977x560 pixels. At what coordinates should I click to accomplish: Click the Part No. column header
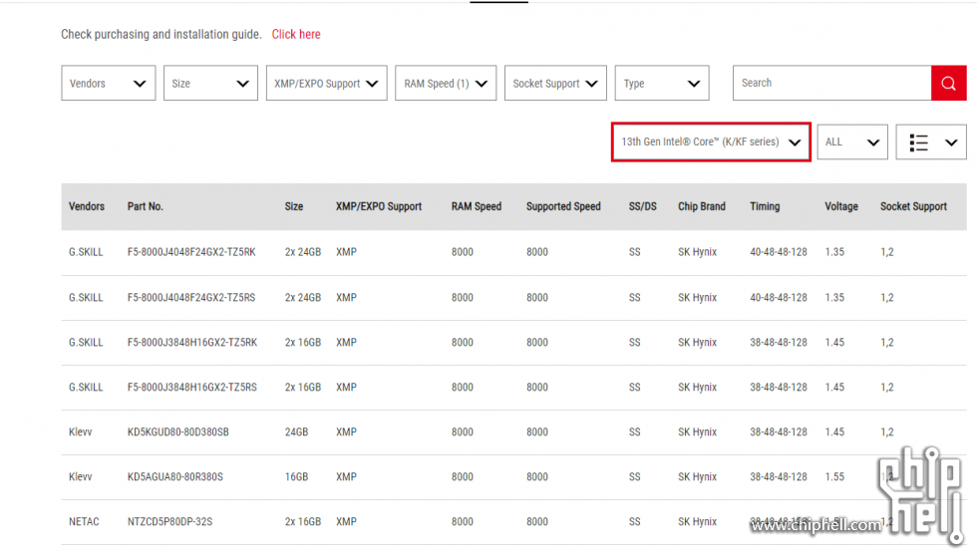(146, 206)
